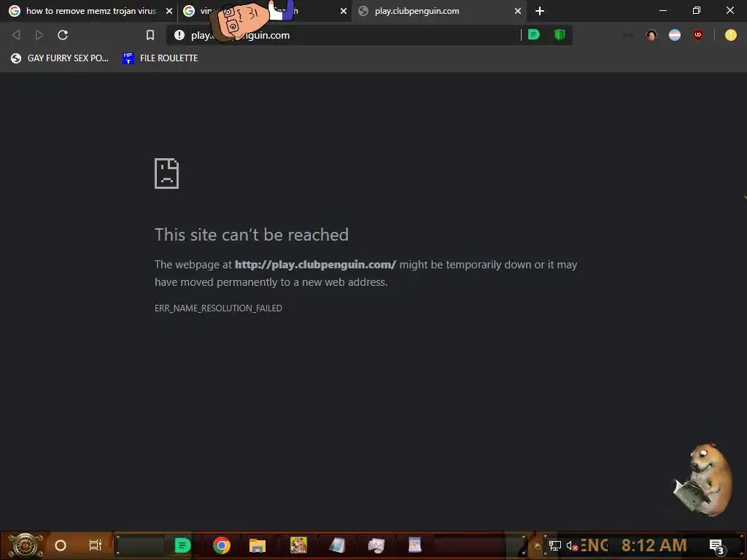Click the 8:12 AM clock
747x560 pixels.
(x=654, y=545)
